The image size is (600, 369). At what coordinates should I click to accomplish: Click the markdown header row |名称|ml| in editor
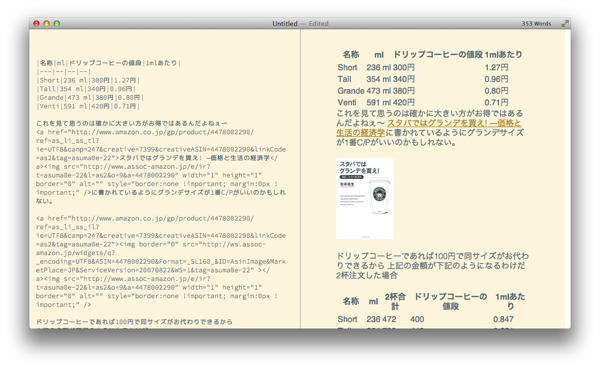(109, 63)
